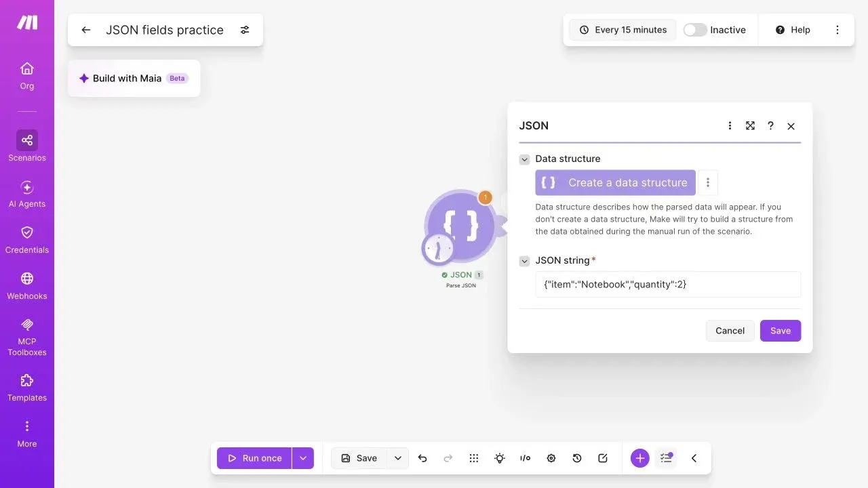This screenshot has width=868, height=488.
Task: Show More sidebar options
Action: coord(27,434)
